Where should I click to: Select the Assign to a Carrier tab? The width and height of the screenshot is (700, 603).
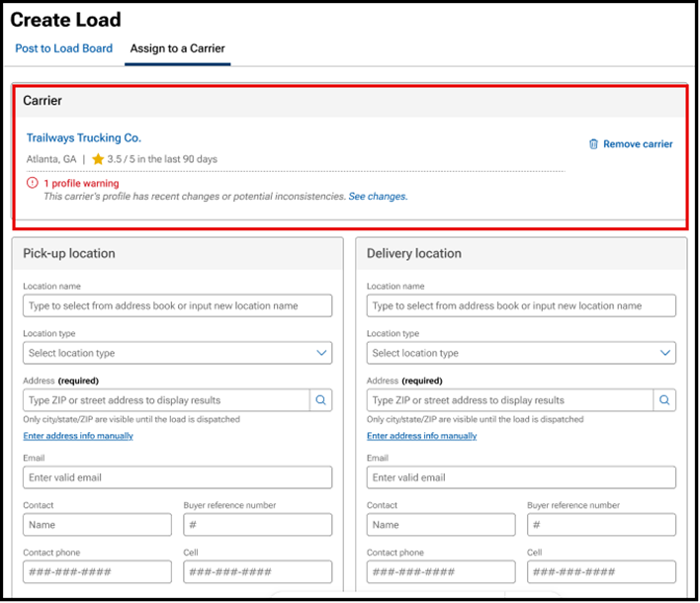[x=178, y=48]
